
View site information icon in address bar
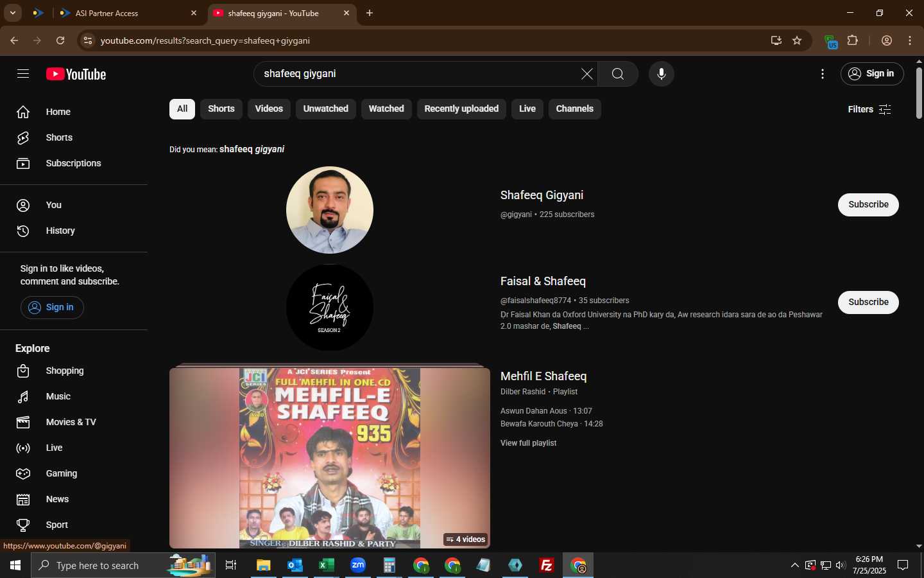click(88, 40)
